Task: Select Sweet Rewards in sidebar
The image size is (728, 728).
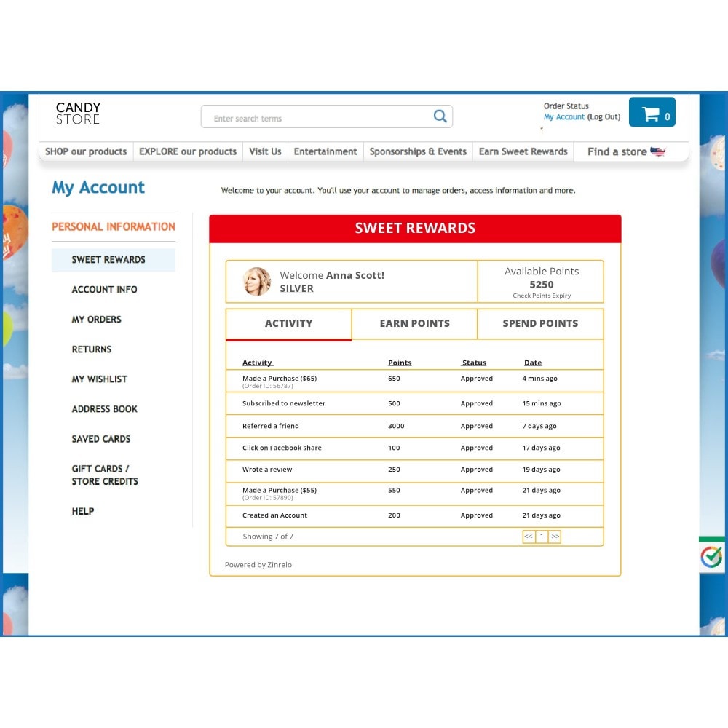Action: coord(114,260)
